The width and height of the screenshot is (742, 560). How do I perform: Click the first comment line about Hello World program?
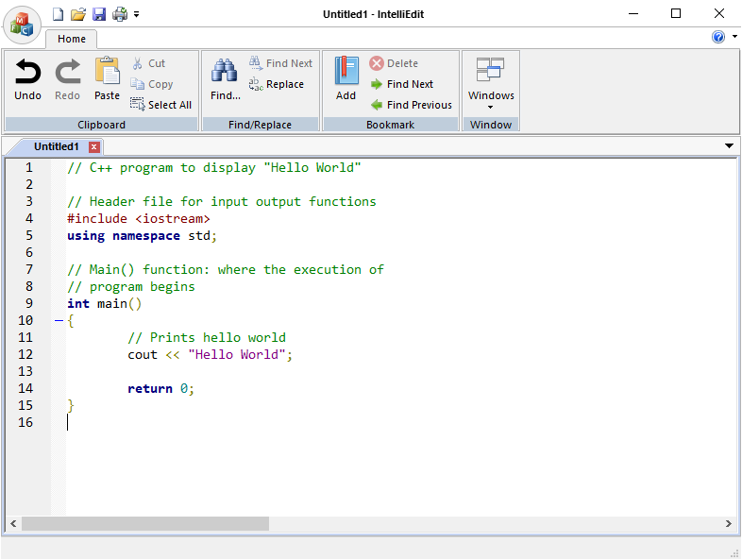click(214, 167)
